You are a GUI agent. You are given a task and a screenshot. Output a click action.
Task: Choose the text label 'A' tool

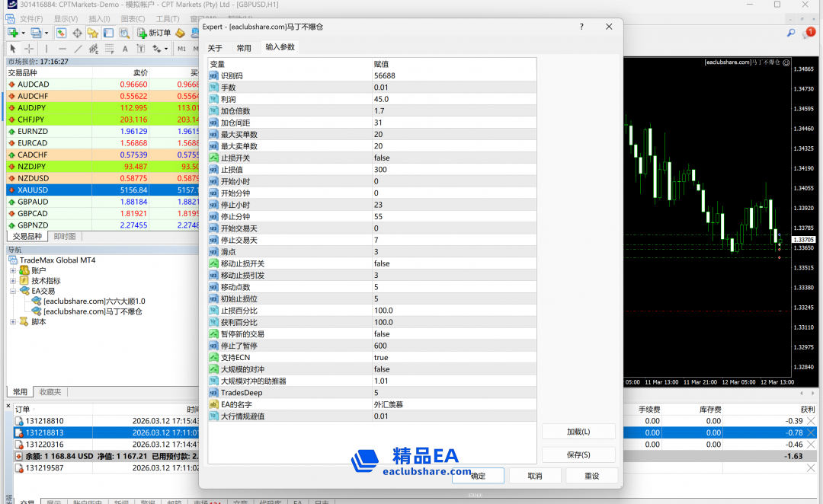tap(126, 49)
